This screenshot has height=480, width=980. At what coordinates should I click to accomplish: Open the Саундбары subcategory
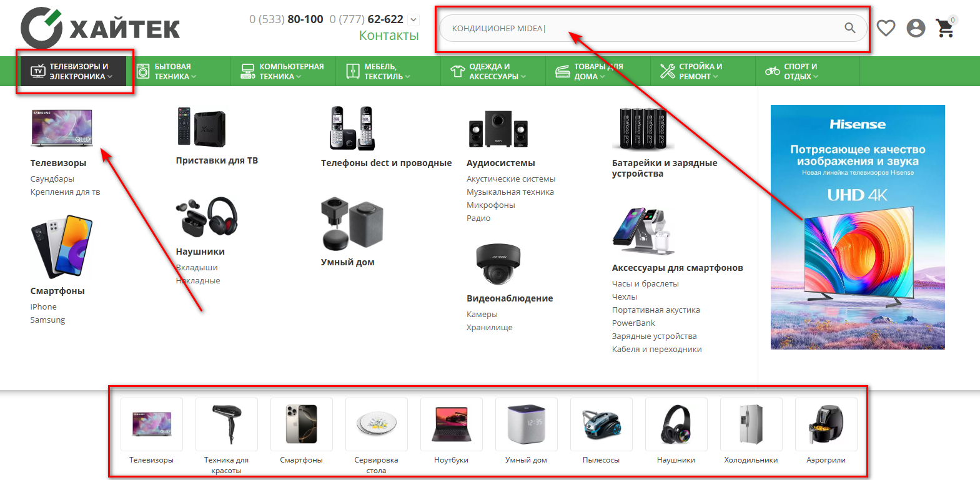click(52, 179)
